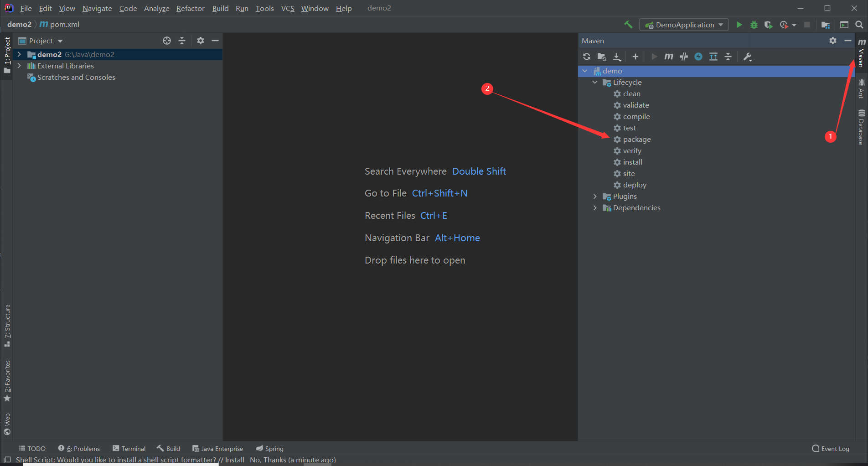868x466 pixels.
Task: Hide the Maven tool window
Action: pos(848,41)
